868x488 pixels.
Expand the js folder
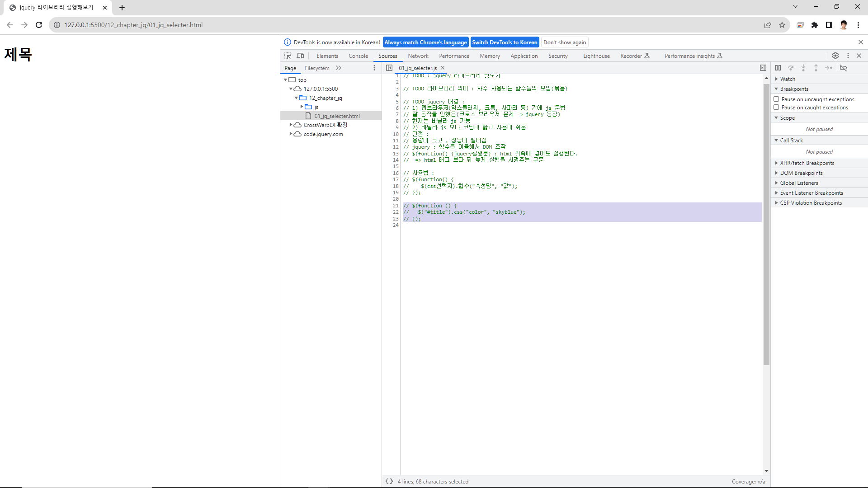302,107
